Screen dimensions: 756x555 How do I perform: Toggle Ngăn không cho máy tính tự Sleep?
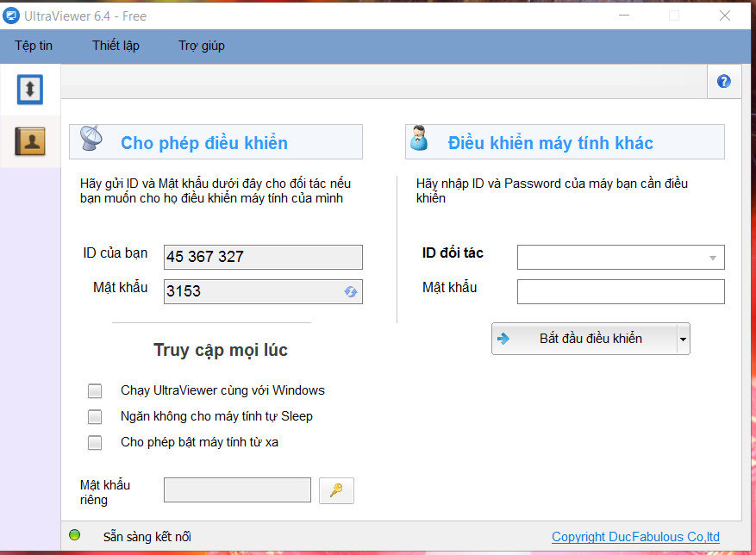(x=95, y=416)
